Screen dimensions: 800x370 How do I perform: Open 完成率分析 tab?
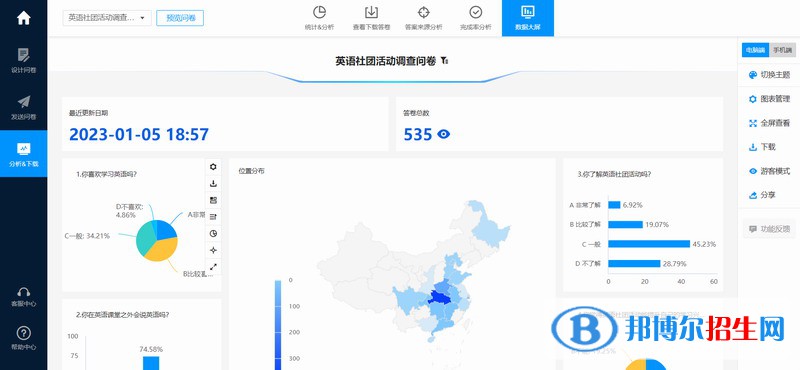pos(476,18)
